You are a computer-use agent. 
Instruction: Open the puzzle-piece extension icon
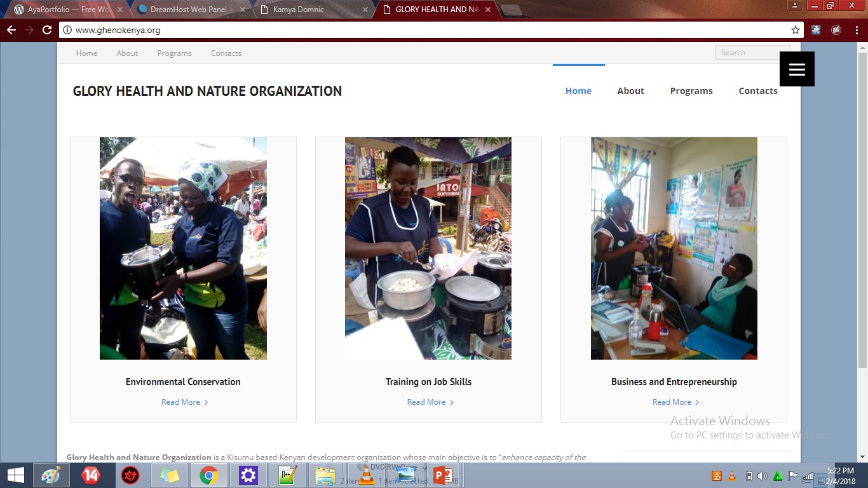pos(817,30)
